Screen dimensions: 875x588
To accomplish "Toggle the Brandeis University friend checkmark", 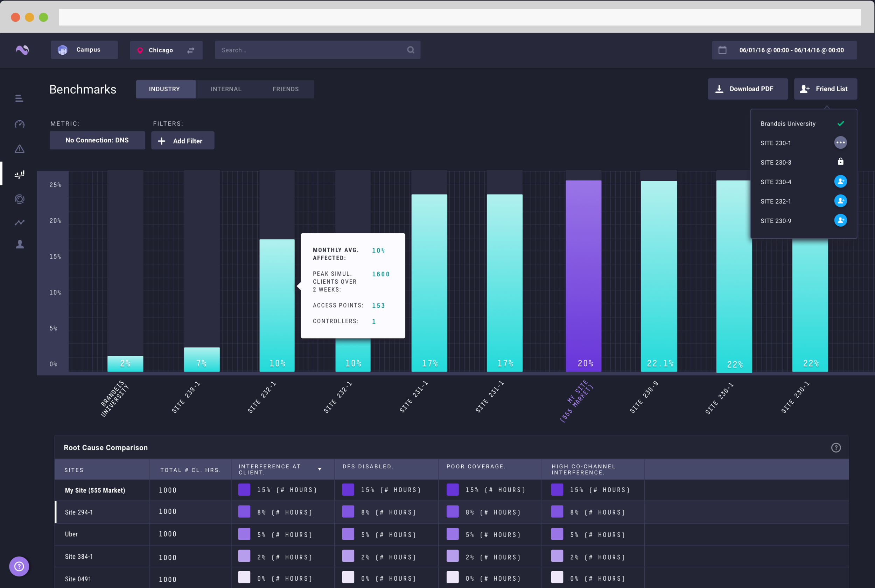I will [x=840, y=123].
